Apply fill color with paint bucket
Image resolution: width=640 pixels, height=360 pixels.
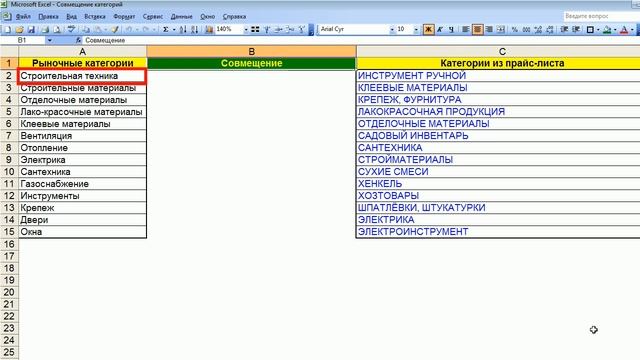click(x=607, y=29)
